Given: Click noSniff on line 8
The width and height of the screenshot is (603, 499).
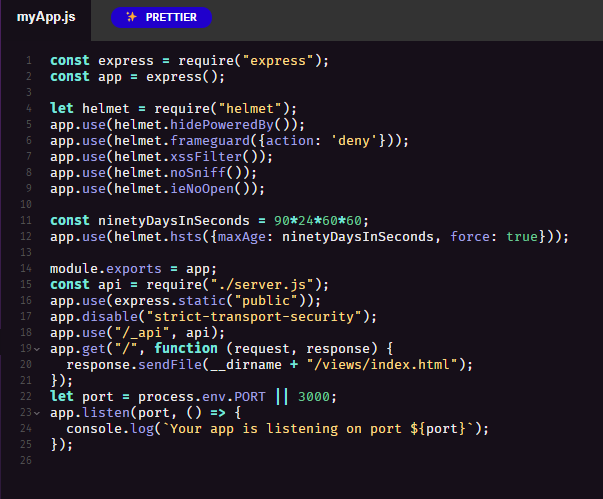Looking at the screenshot, I should [x=198, y=173].
